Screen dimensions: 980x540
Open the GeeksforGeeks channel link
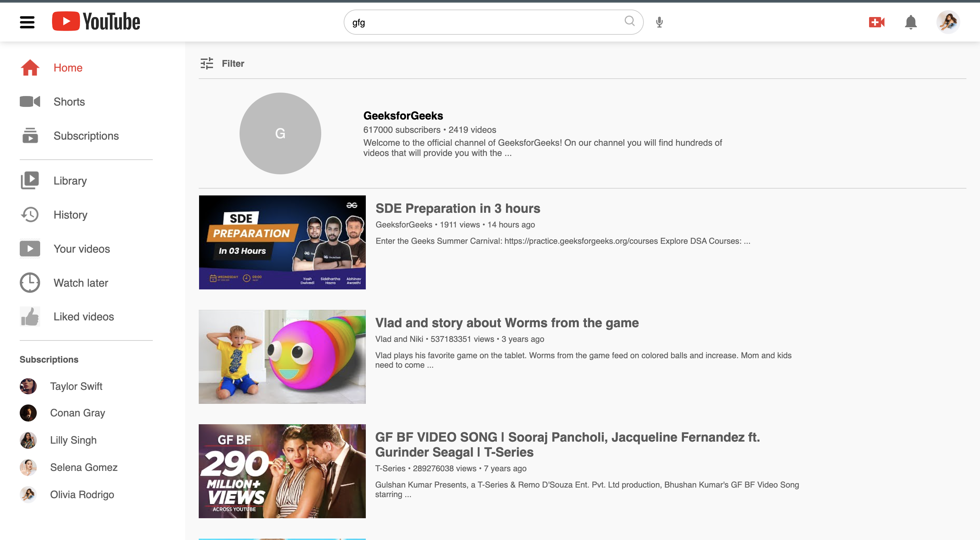click(403, 115)
